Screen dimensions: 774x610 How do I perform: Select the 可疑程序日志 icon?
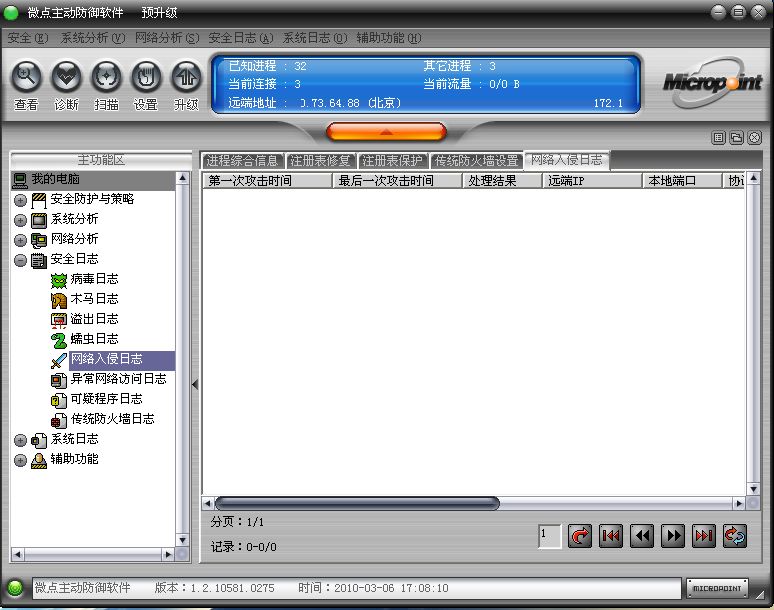[59, 400]
